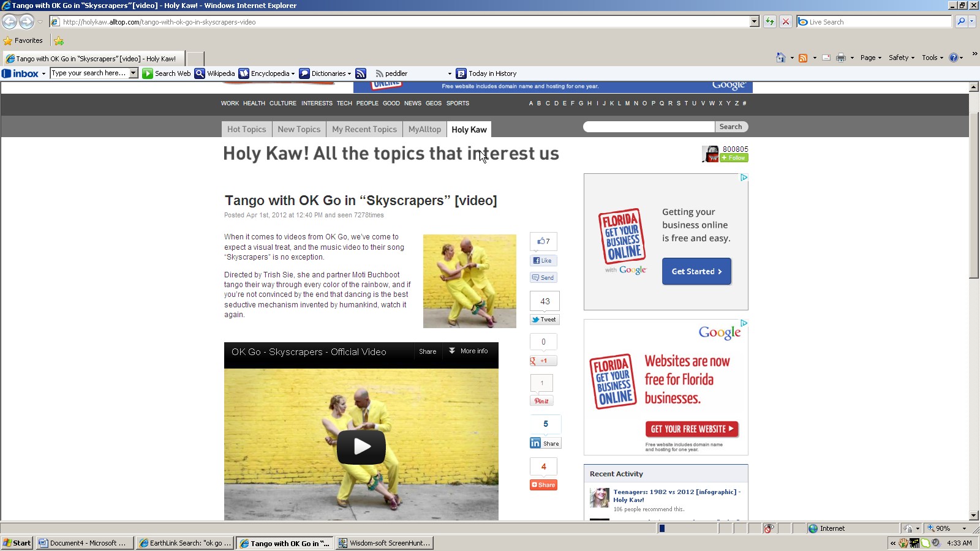Screen dimensions: 980x551
Task: Open the Page menu dropdown
Action: [x=870, y=58]
